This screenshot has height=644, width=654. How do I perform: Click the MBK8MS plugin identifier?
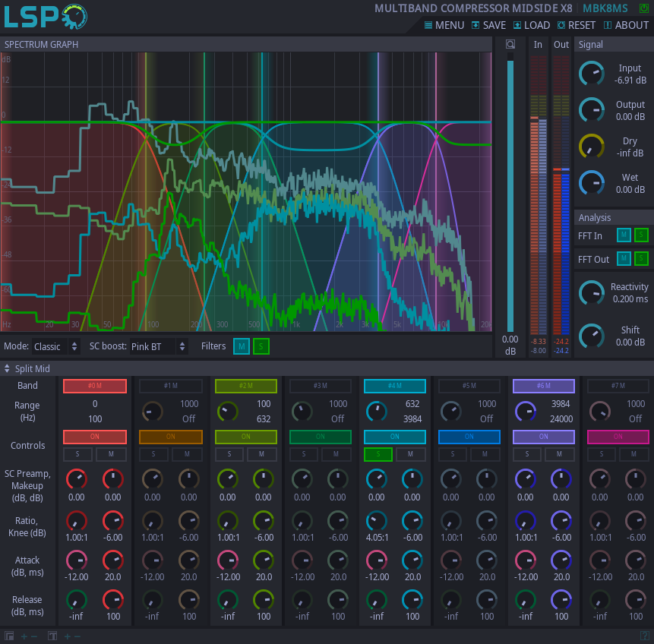point(605,8)
